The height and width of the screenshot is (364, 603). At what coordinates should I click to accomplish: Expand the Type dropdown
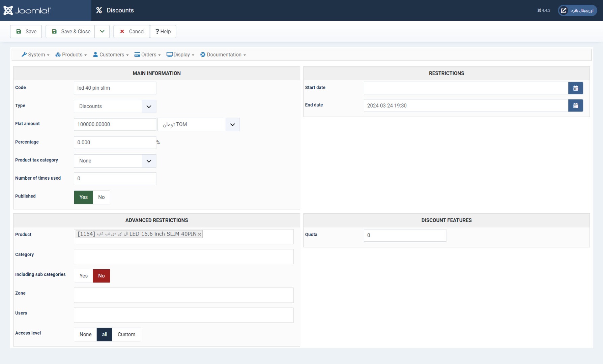(x=115, y=107)
